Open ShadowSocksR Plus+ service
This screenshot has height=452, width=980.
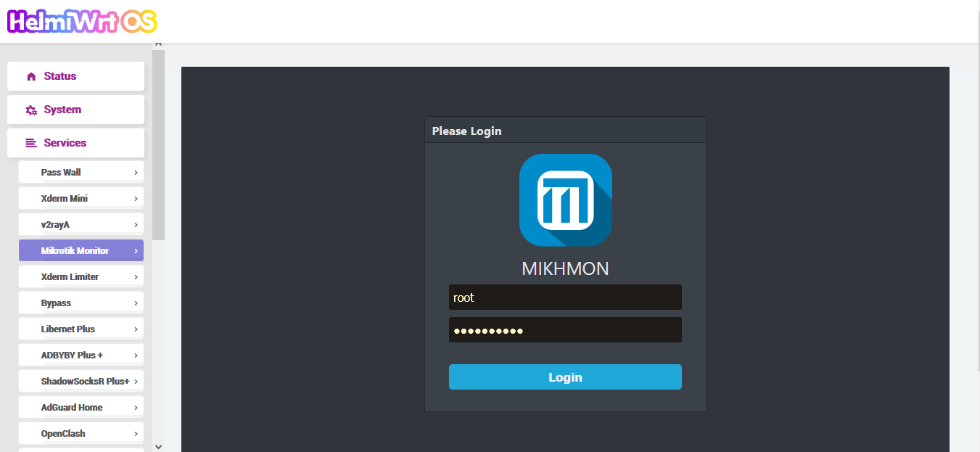click(x=81, y=381)
